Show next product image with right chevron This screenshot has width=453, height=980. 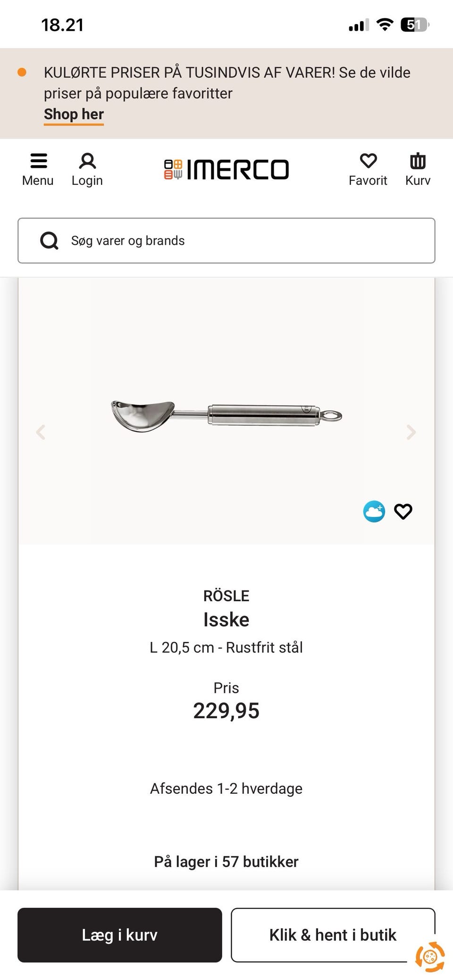[x=411, y=432]
